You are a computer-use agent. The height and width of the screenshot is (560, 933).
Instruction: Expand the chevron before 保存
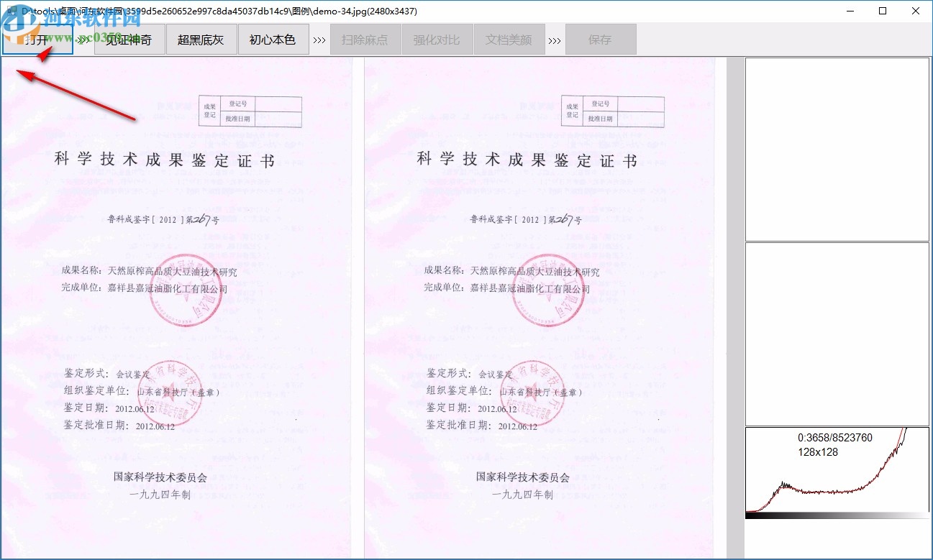(x=555, y=40)
